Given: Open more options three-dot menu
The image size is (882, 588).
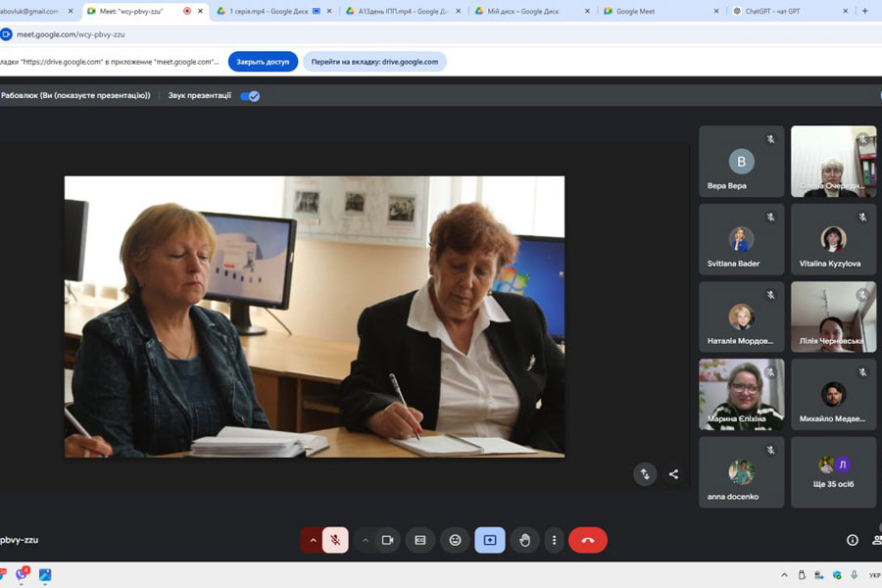Looking at the screenshot, I should tap(554, 540).
